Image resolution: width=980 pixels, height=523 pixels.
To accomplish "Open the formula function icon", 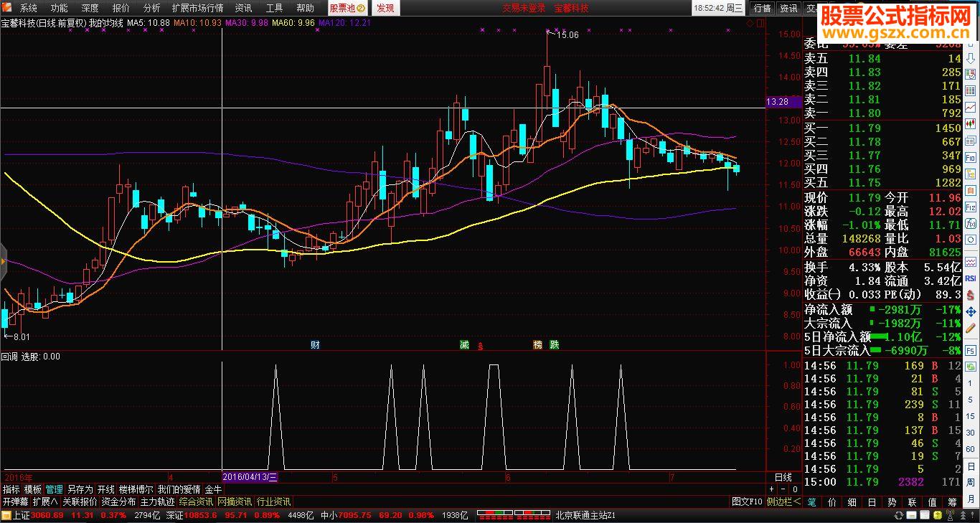I will (x=971, y=224).
